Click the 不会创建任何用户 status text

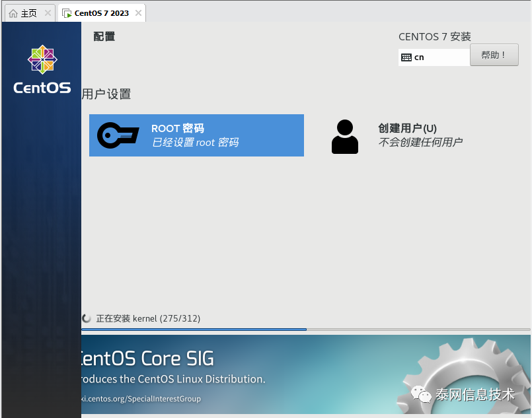pos(420,142)
